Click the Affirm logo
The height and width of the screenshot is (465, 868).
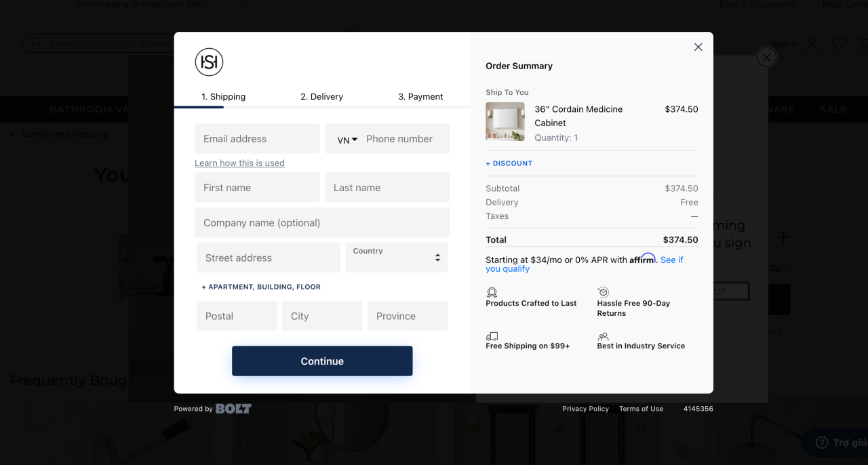642,259
